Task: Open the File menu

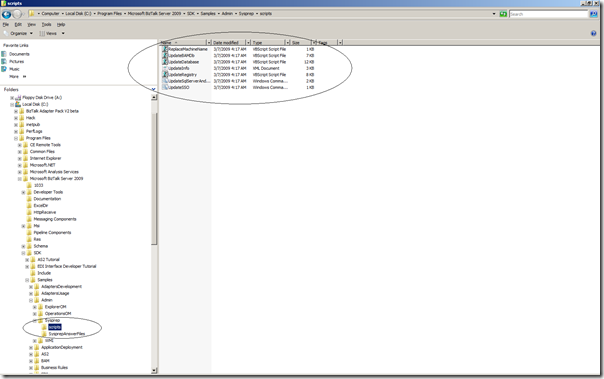Action: [x=6, y=24]
